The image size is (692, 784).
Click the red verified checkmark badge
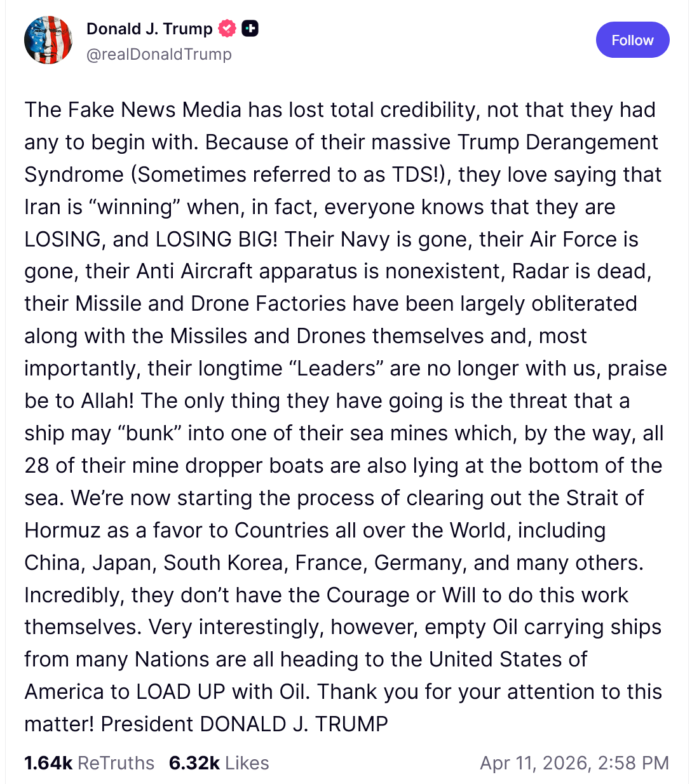click(x=227, y=29)
